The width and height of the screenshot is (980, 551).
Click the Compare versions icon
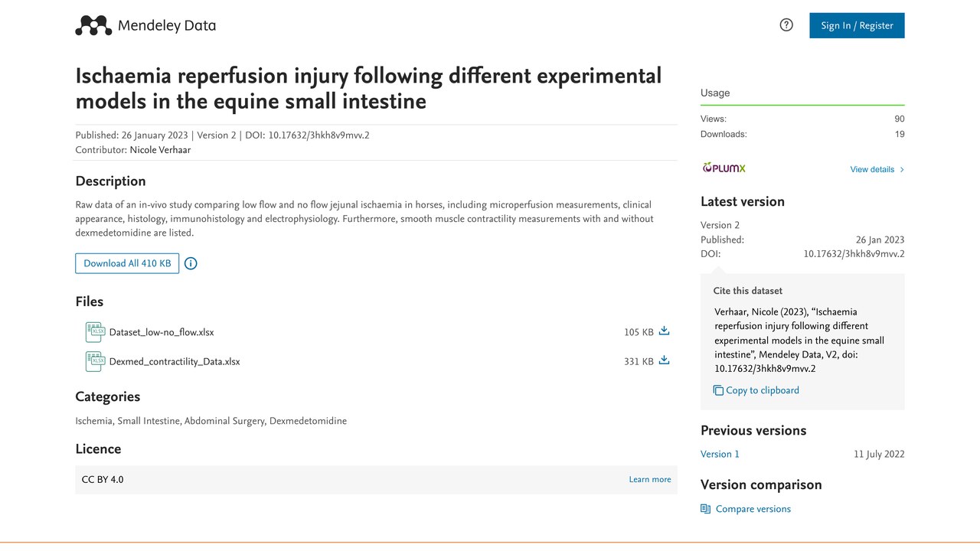click(x=705, y=509)
